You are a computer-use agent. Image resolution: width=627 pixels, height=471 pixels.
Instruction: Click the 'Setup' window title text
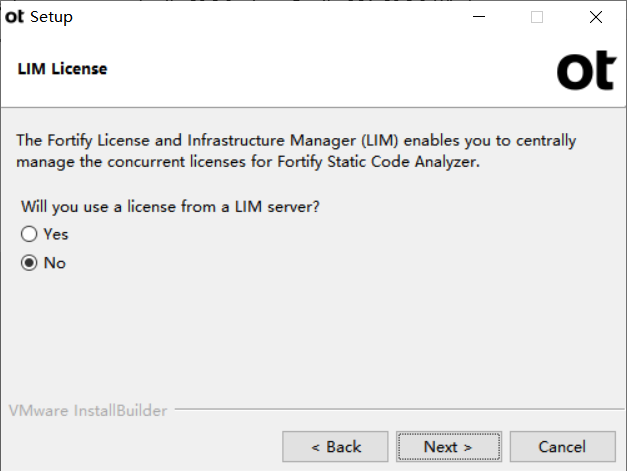point(51,17)
